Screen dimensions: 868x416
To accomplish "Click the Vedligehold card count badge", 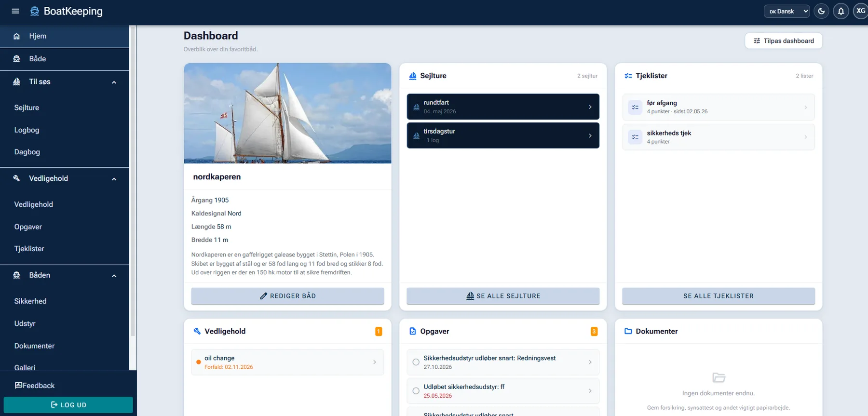I will click(x=379, y=331).
